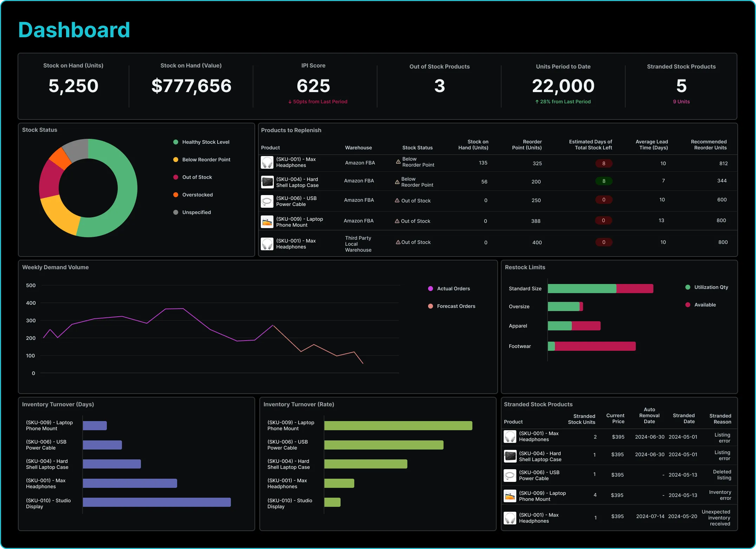
Task: Click the Dashboard title
Action: 74,30
